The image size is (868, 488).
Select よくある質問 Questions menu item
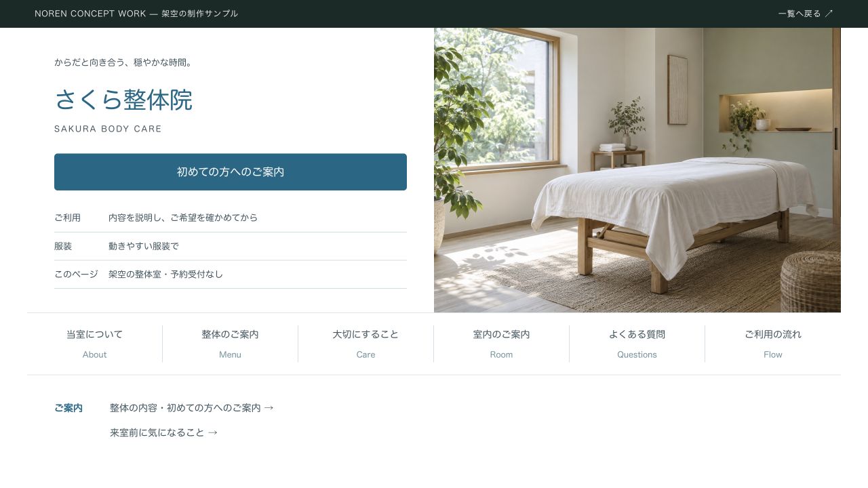pyautogui.click(x=637, y=344)
